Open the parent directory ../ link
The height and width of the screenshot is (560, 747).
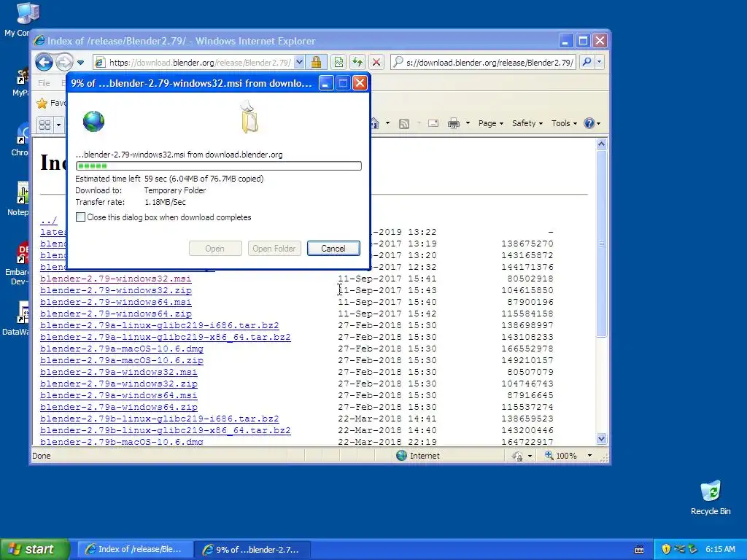coord(49,220)
